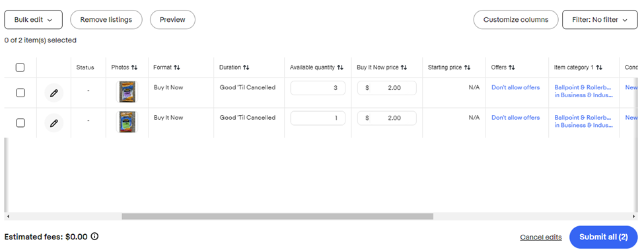Sort listings by Duration column
This screenshot has width=644, height=252.
246,67
